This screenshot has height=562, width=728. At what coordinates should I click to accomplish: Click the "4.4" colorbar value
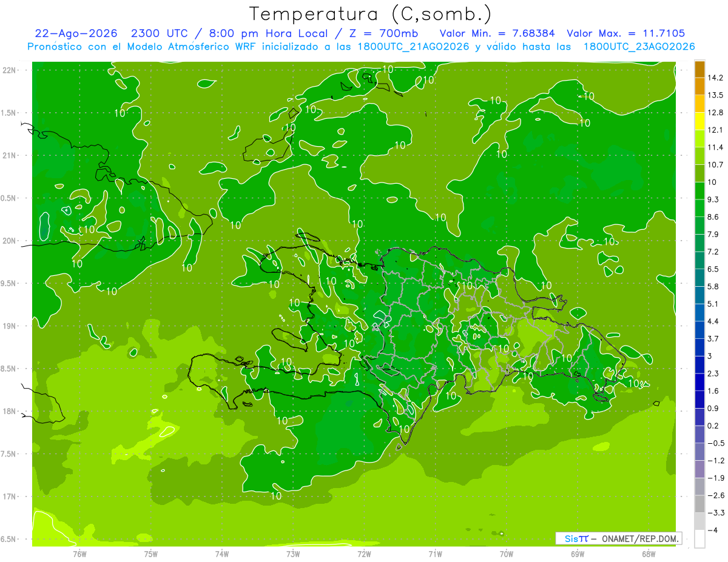[x=713, y=321]
